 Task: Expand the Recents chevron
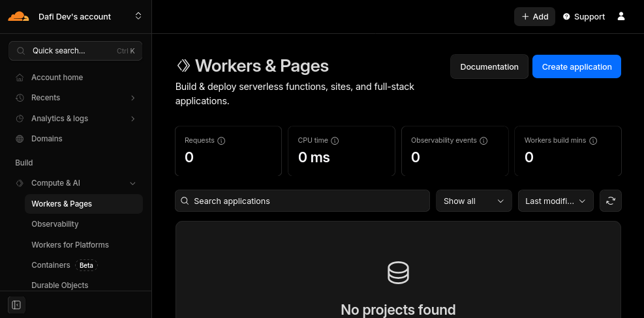[x=132, y=98]
